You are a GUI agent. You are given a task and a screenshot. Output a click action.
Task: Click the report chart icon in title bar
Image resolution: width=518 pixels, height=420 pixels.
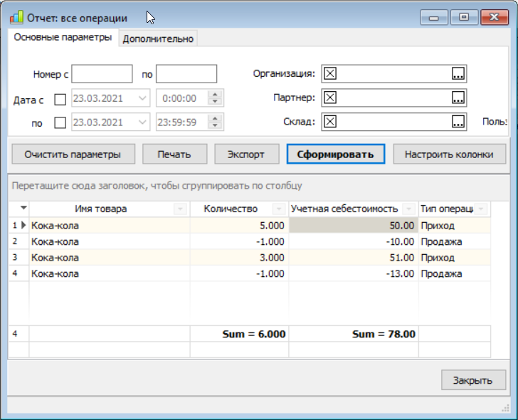tap(16, 18)
